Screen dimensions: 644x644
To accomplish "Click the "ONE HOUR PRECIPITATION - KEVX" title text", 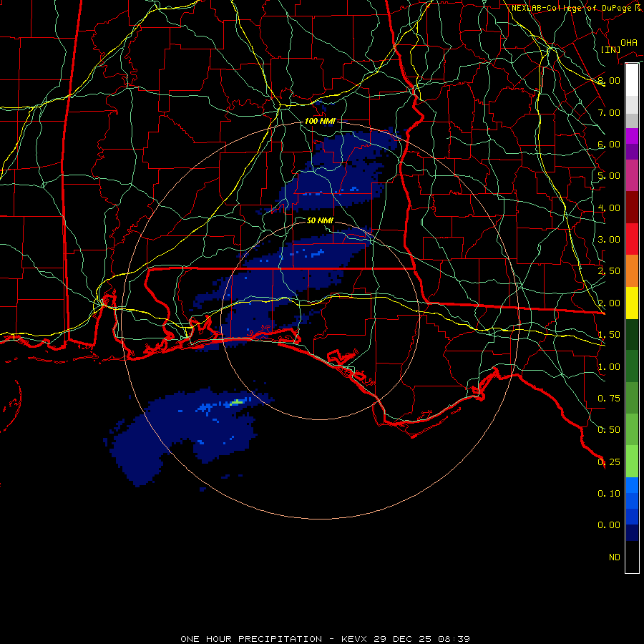I will coord(273,639).
